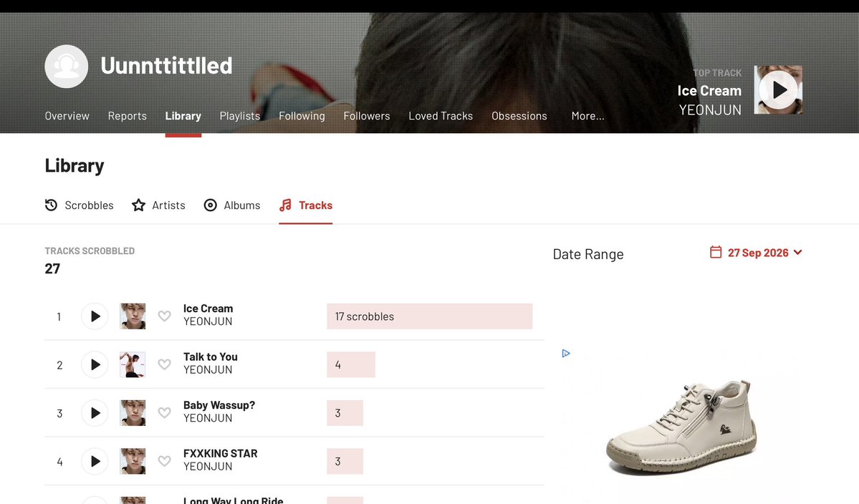Open the Uunnttittlled username link
The image size is (859, 504).
coord(166,66)
